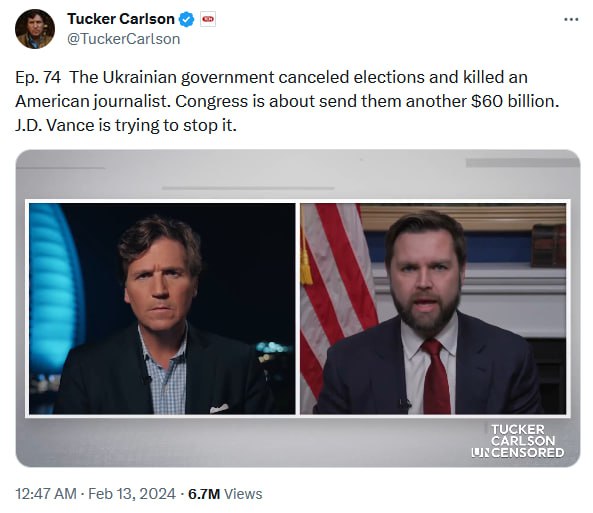Open the round profile avatar photo
Image resolution: width=593 pixels, height=513 pixels.
point(35,29)
